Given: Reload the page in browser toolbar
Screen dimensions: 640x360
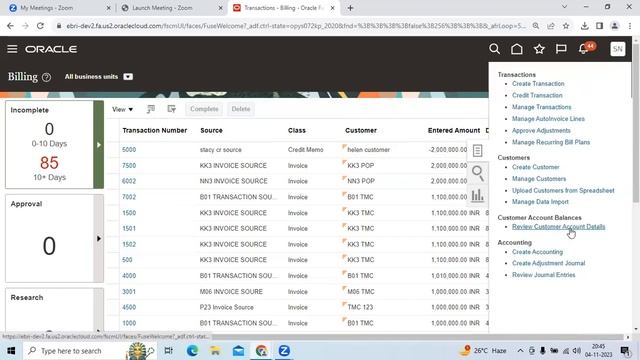Looking at the screenshot, I should click(40, 26).
